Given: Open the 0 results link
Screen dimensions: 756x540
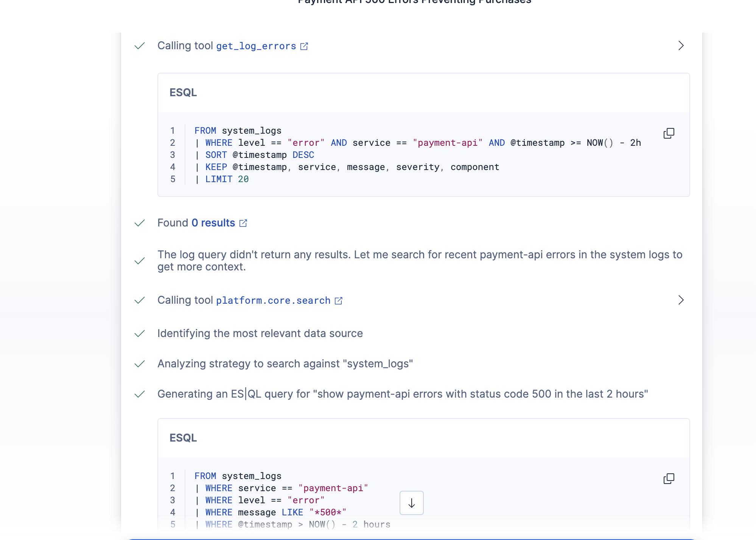Looking at the screenshot, I should click(x=213, y=223).
